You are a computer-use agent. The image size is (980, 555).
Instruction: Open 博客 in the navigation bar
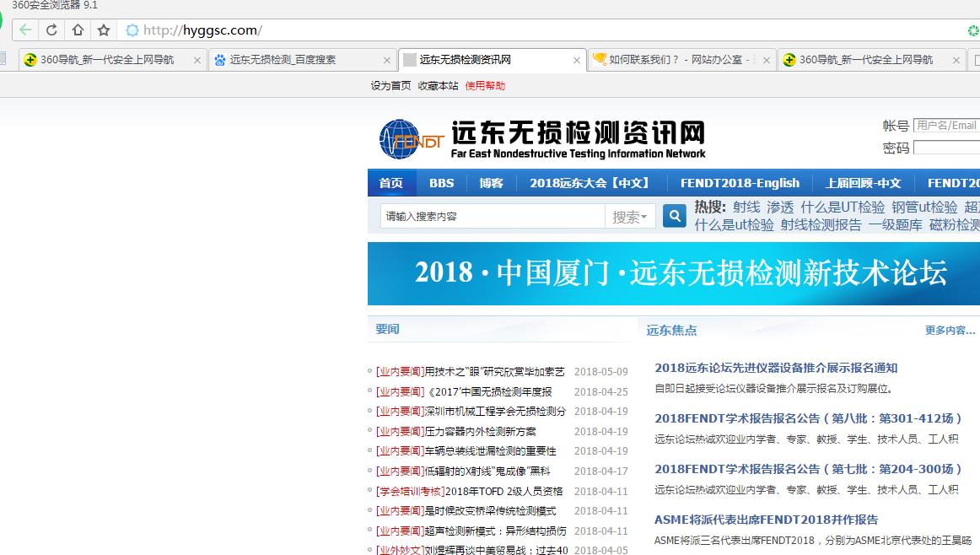(491, 183)
